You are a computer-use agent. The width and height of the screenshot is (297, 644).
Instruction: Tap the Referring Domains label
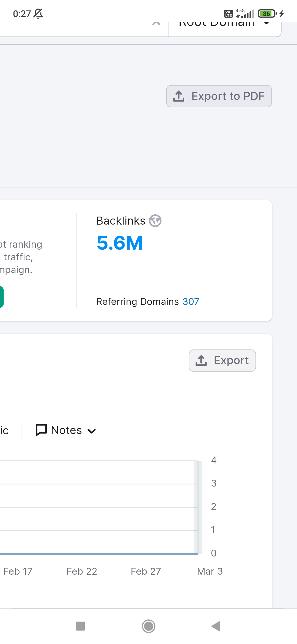click(x=137, y=302)
